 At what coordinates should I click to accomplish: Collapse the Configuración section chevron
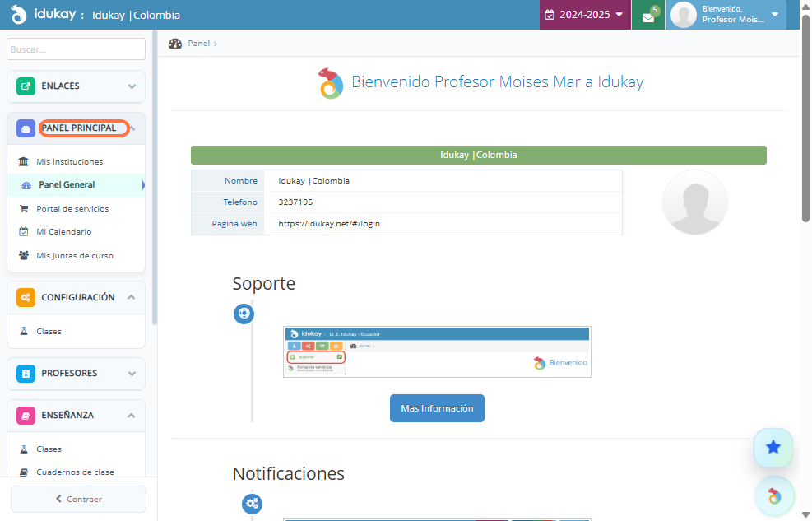(132, 297)
